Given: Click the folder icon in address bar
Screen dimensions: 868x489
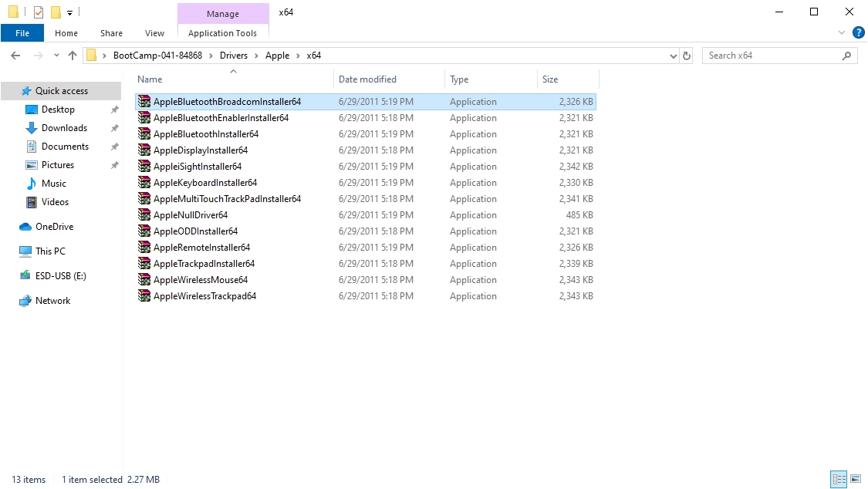Looking at the screenshot, I should click(x=92, y=56).
